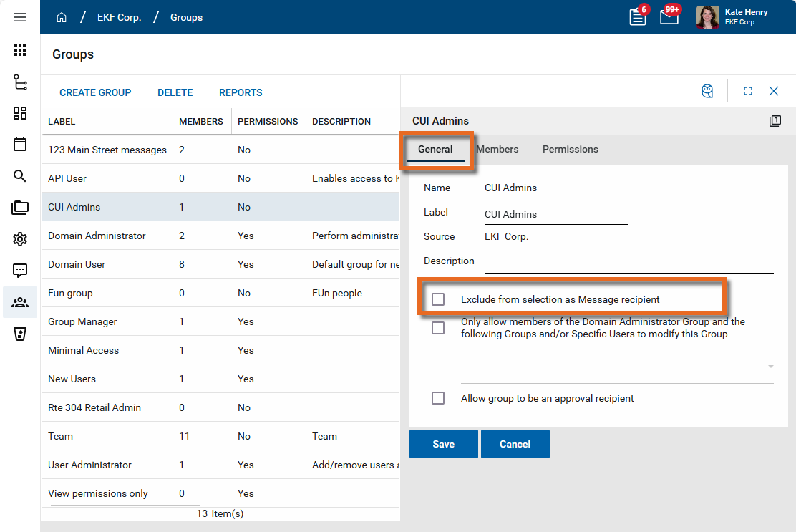Click the Save button

pyautogui.click(x=443, y=444)
